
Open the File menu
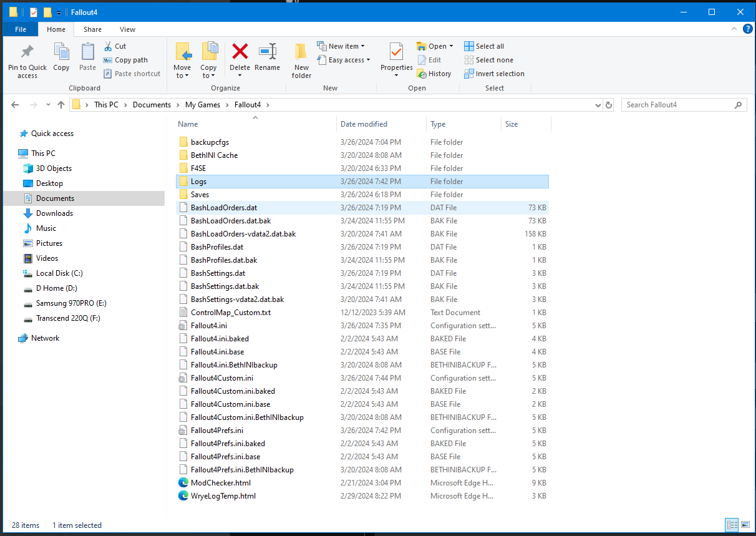point(21,29)
